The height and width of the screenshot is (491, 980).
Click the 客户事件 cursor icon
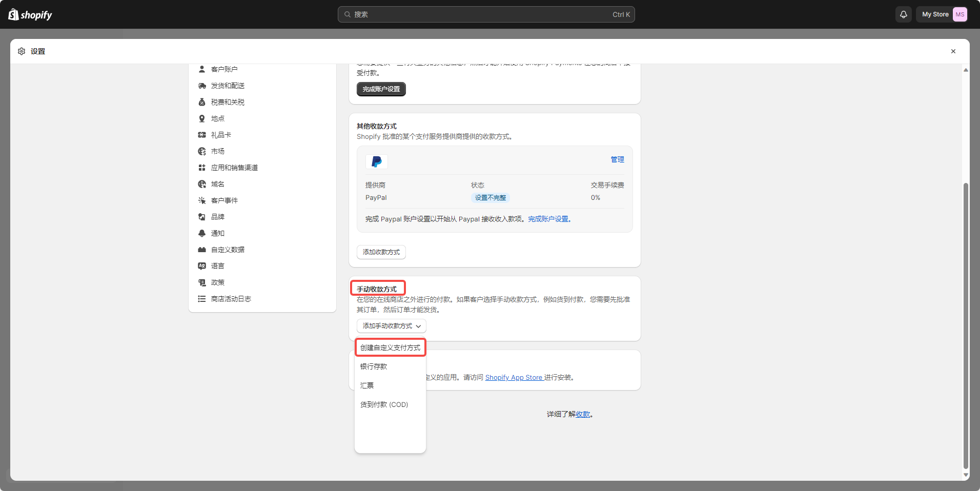[202, 200]
